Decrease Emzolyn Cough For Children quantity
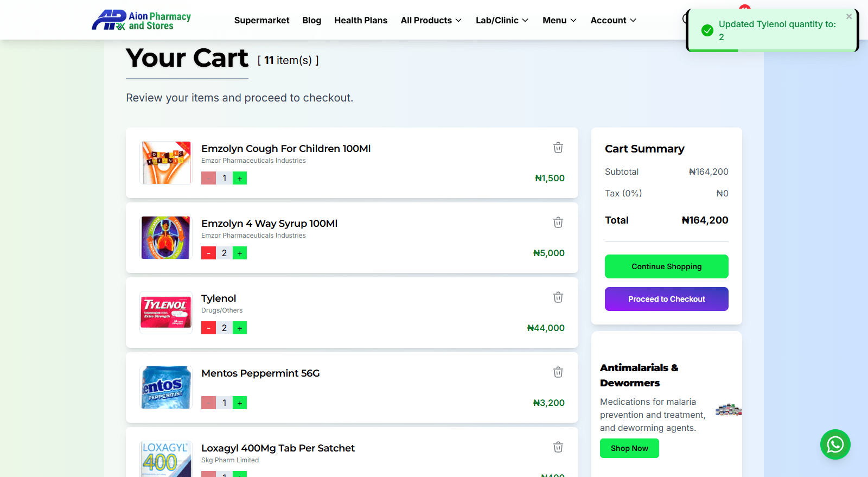Screen dimensions: 868x477 208,178
